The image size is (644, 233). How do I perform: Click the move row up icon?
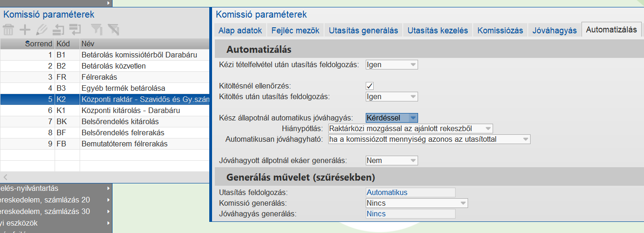[x=58, y=30]
